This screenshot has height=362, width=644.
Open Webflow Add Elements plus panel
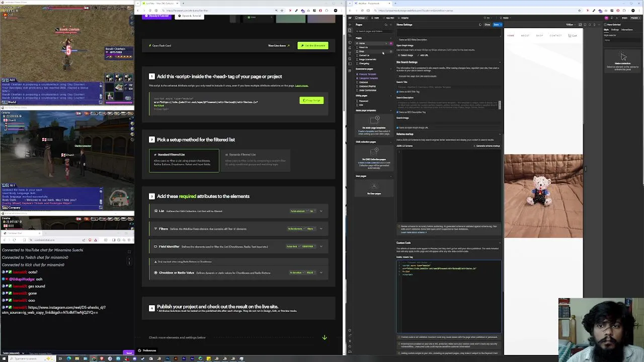tap(350, 25)
